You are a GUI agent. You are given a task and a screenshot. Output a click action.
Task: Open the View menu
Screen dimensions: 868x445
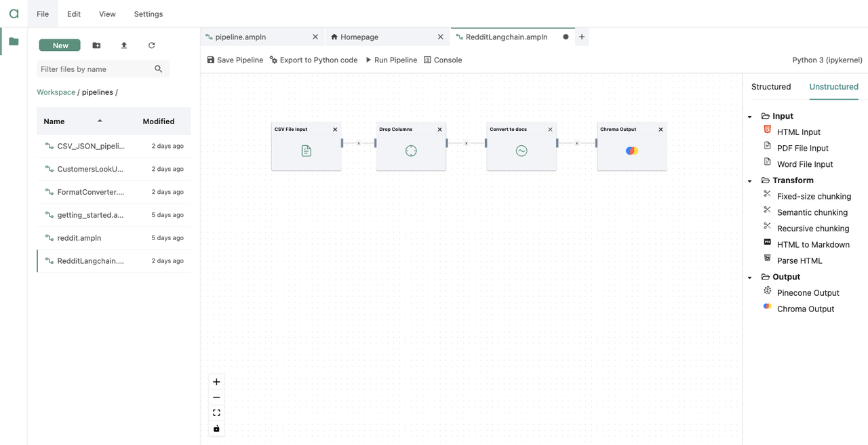[x=107, y=14]
